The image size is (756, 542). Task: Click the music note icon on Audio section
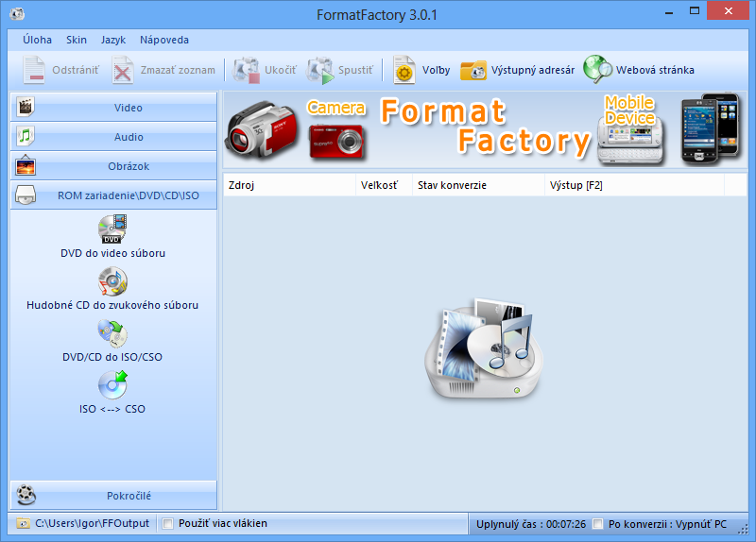click(26, 136)
